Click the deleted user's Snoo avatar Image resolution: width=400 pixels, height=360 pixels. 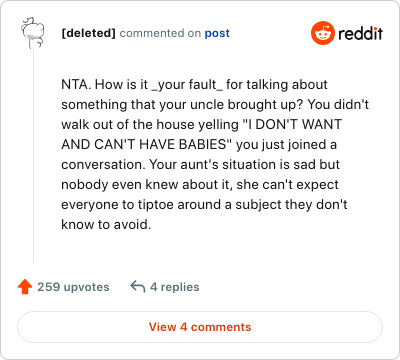click(x=32, y=33)
